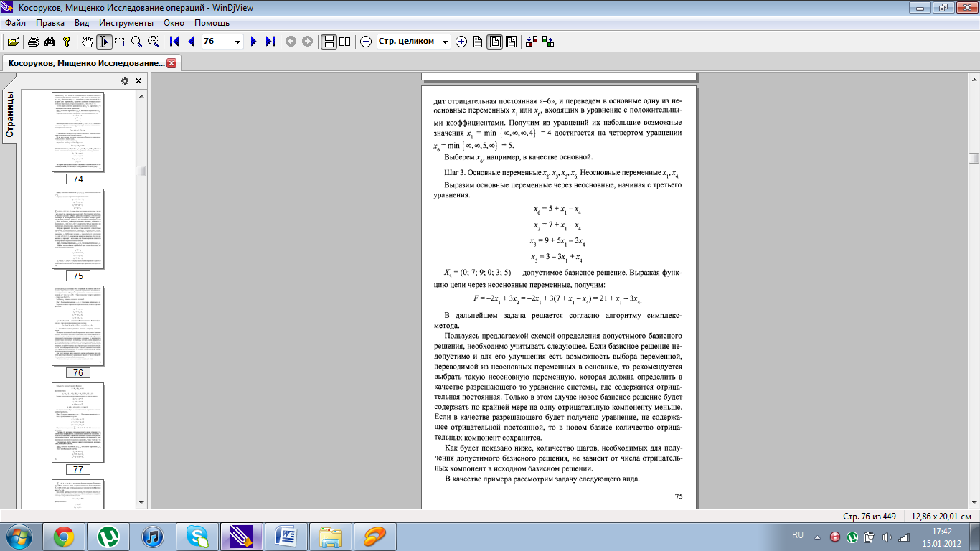Select the Hand drag tool
The width and height of the screenshot is (980, 551).
point(88,42)
